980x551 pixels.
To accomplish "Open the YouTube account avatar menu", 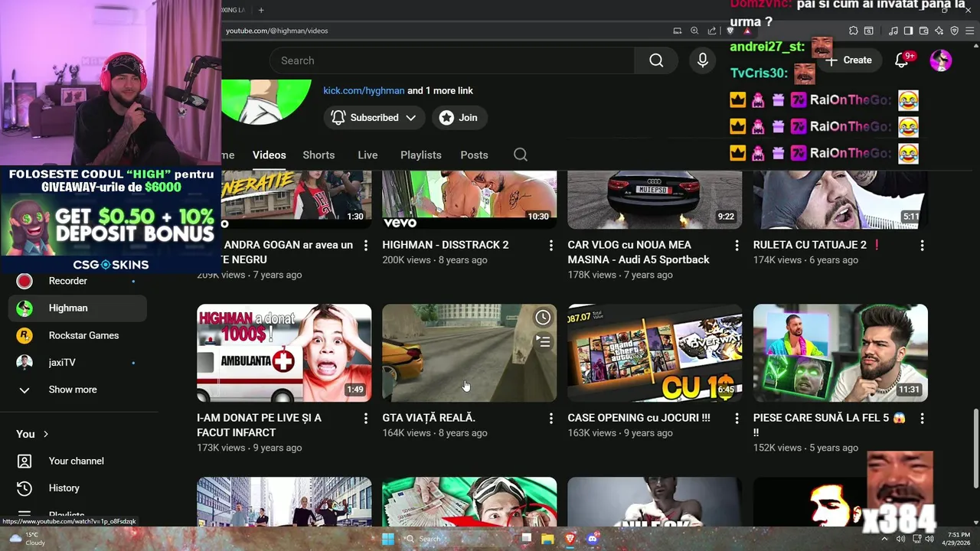I will tap(941, 60).
